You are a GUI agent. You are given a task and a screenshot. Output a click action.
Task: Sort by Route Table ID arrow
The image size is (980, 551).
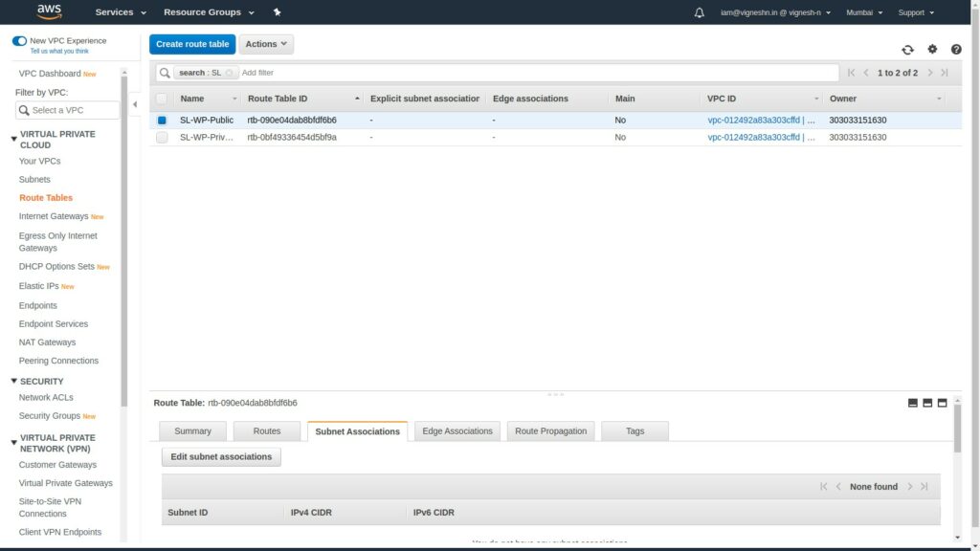point(357,99)
